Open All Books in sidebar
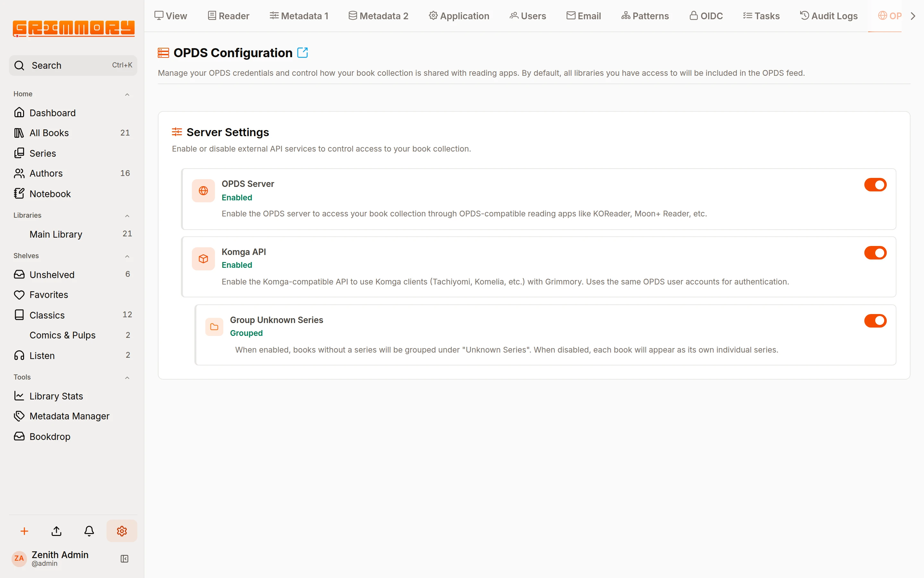 tap(73, 133)
